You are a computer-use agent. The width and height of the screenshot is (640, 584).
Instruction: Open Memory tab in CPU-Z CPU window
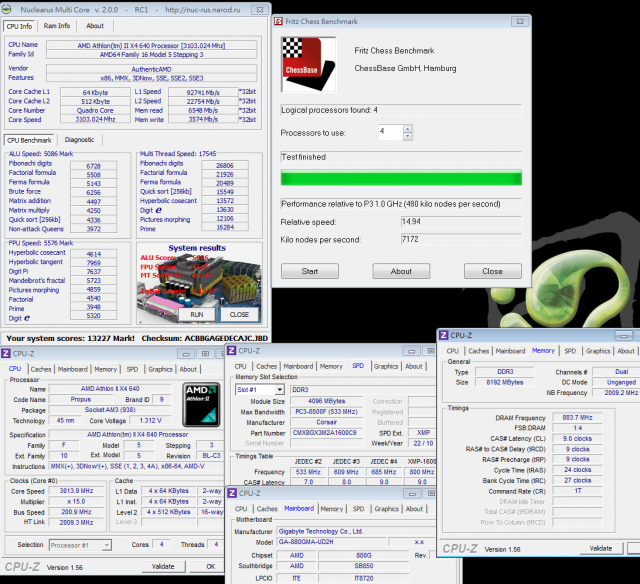tap(106, 369)
